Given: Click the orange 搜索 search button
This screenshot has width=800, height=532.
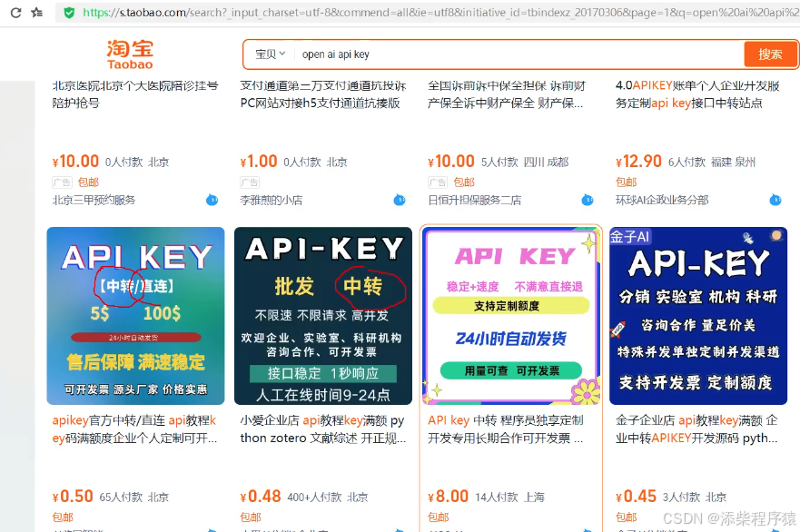Looking at the screenshot, I should 770,54.
